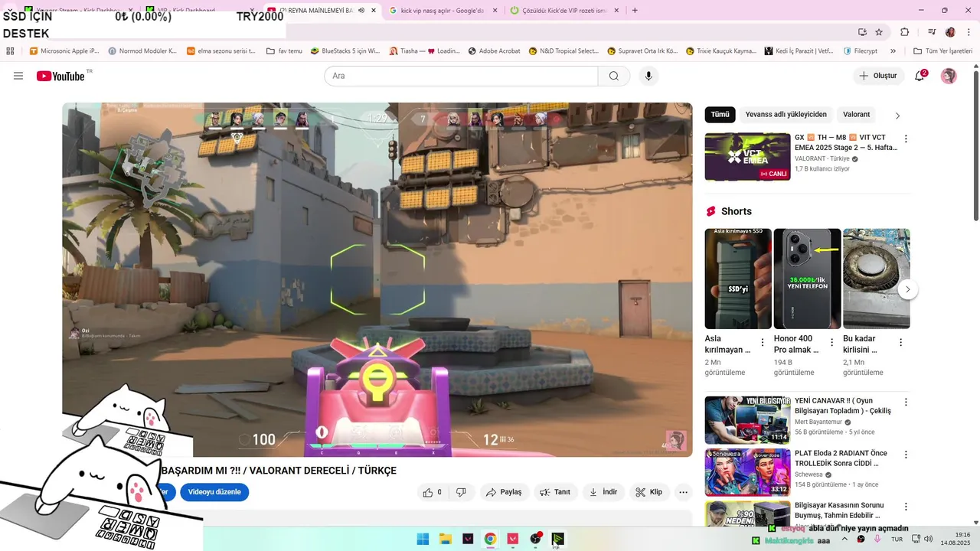Viewport: 980px width, 551px height.
Task: Click the search magnifier button
Action: pos(614,76)
